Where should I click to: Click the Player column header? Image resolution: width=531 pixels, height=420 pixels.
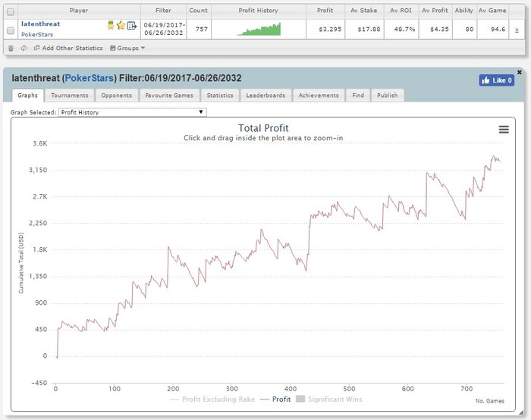pyautogui.click(x=79, y=11)
